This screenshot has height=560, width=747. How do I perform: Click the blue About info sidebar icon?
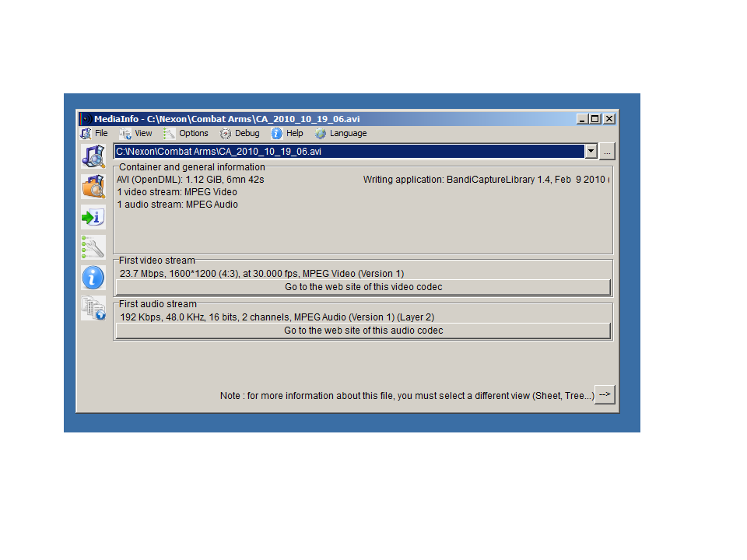pyautogui.click(x=93, y=278)
